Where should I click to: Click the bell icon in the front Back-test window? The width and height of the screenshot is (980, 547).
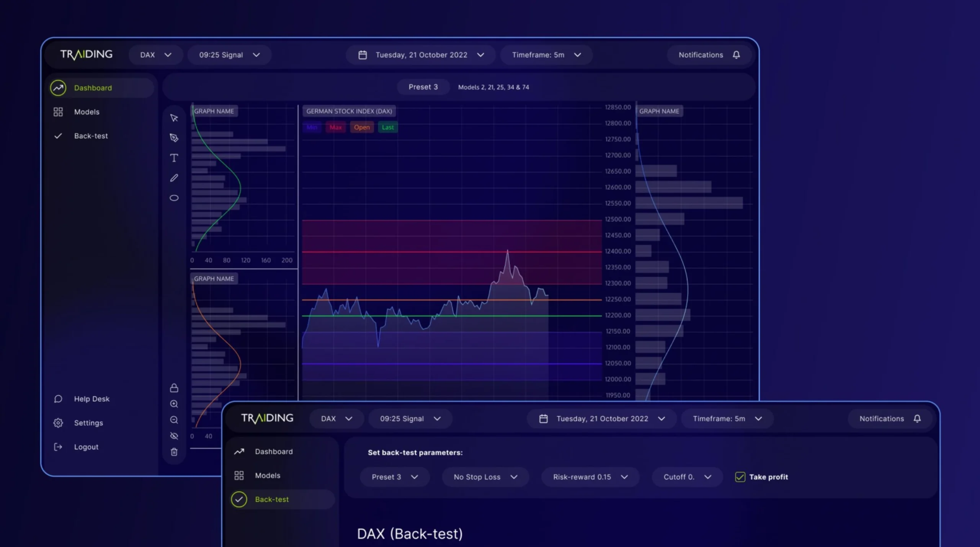[x=917, y=418]
